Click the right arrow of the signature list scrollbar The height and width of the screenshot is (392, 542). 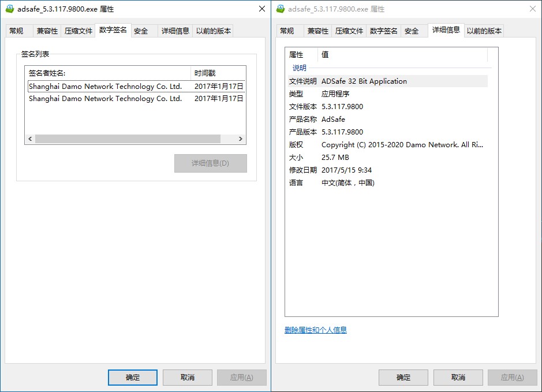click(x=242, y=139)
